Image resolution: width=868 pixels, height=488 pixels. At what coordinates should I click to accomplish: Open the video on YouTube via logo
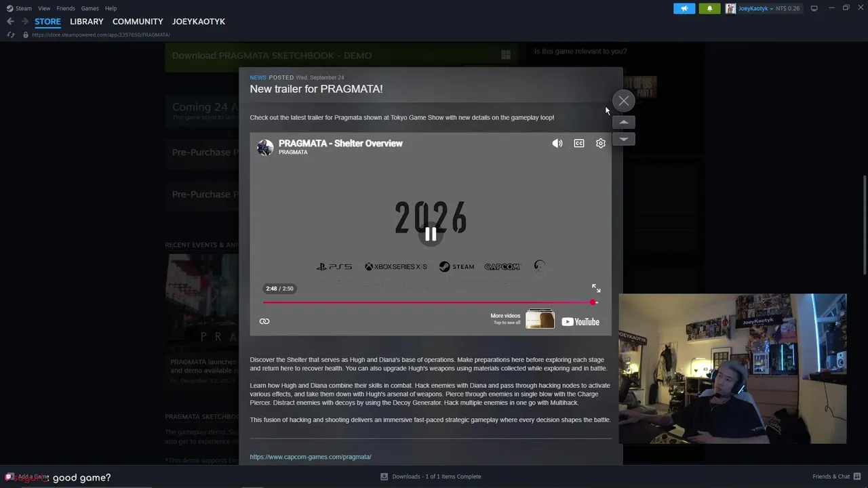[x=580, y=322]
